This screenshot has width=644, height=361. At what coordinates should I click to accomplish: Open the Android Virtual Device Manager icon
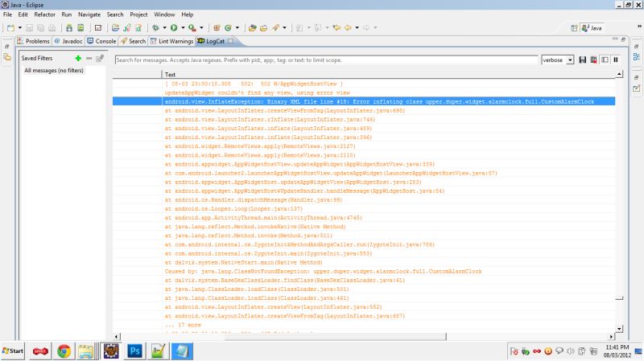pyautogui.click(x=80, y=28)
